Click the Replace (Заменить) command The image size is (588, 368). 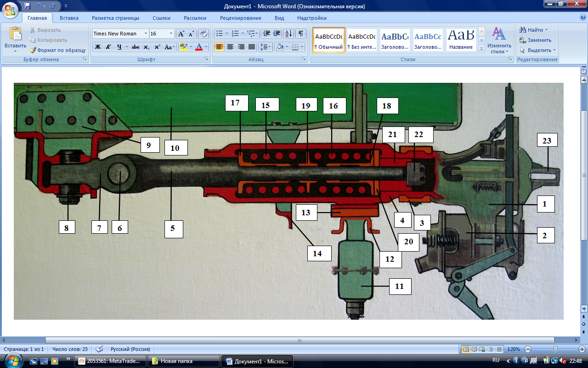[535, 40]
